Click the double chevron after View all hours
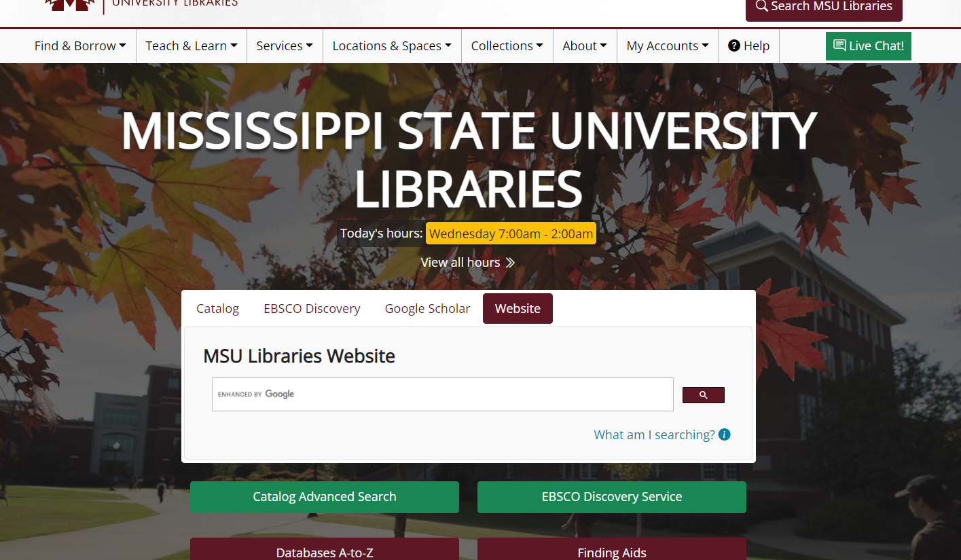This screenshot has height=560, width=961. point(510,263)
